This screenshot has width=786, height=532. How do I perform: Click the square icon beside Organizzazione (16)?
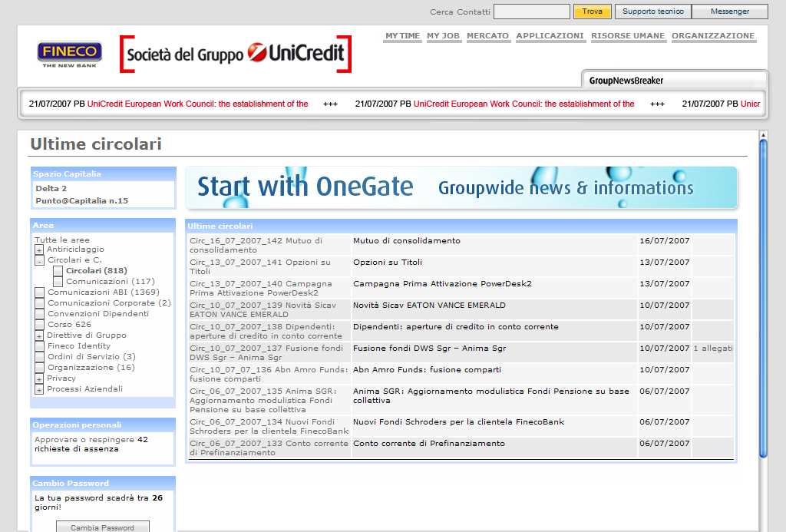39,368
